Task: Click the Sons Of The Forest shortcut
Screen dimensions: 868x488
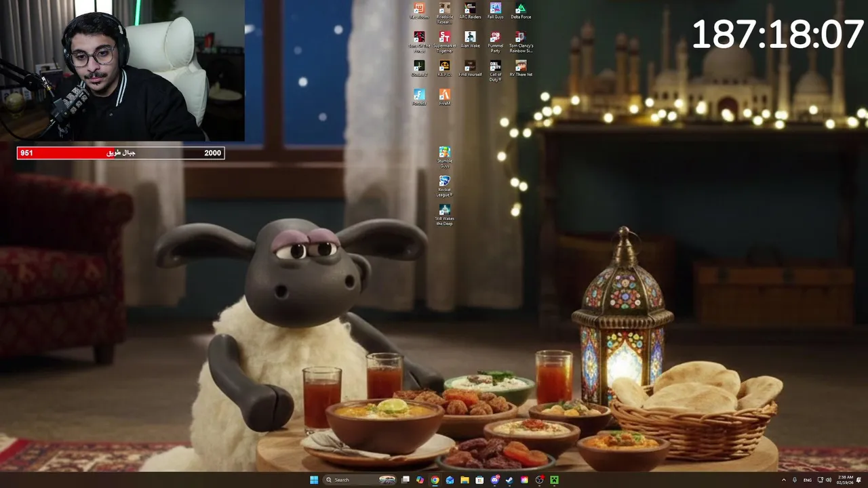Action: click(419, 42)
